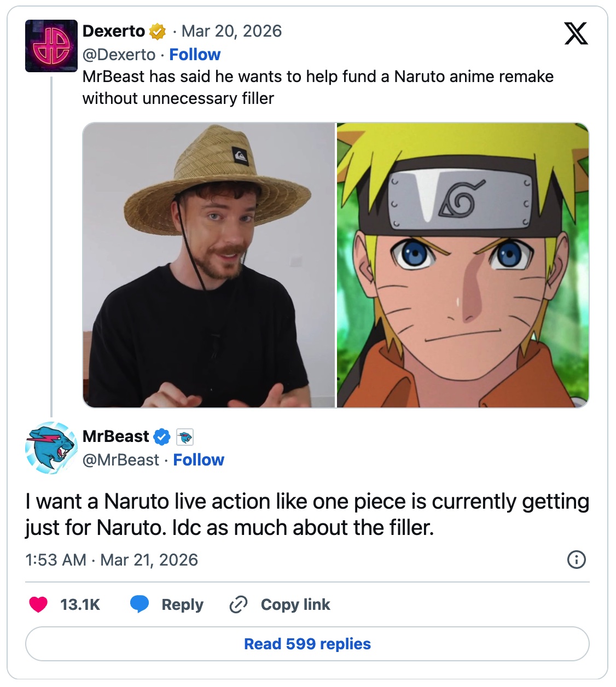
Task: Click the Copy link label
Action: [x=295, y=604]
